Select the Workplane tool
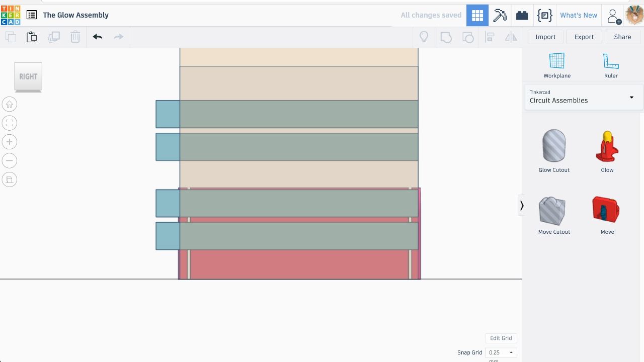The height and width of the screenshot is (362, 644). pyautogui.click(x=557, y=65)
